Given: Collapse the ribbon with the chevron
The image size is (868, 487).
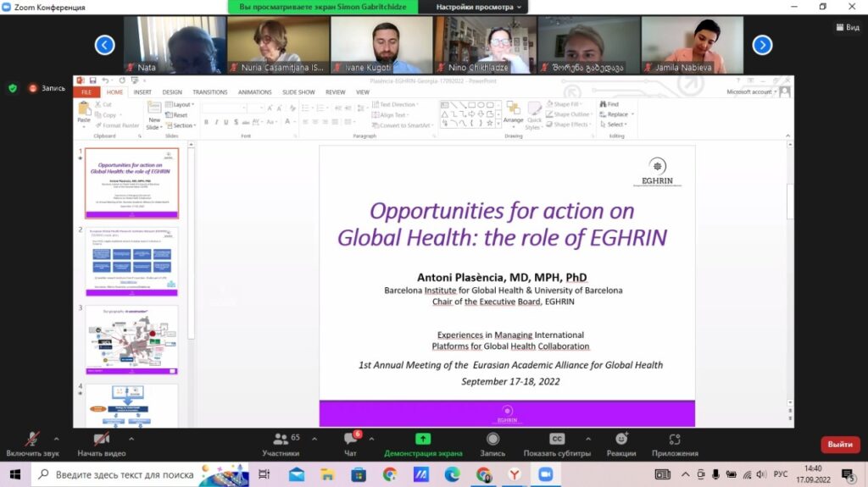Looking at the screenshot, I should (x=787, y=136).
